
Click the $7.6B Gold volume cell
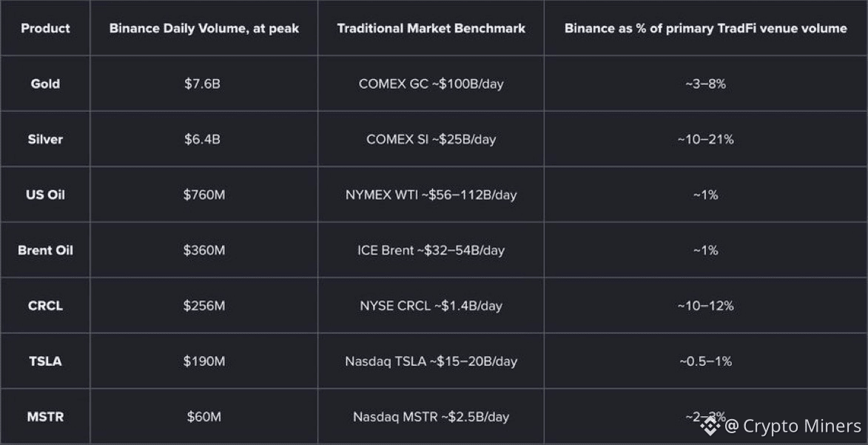coord(203,84)
